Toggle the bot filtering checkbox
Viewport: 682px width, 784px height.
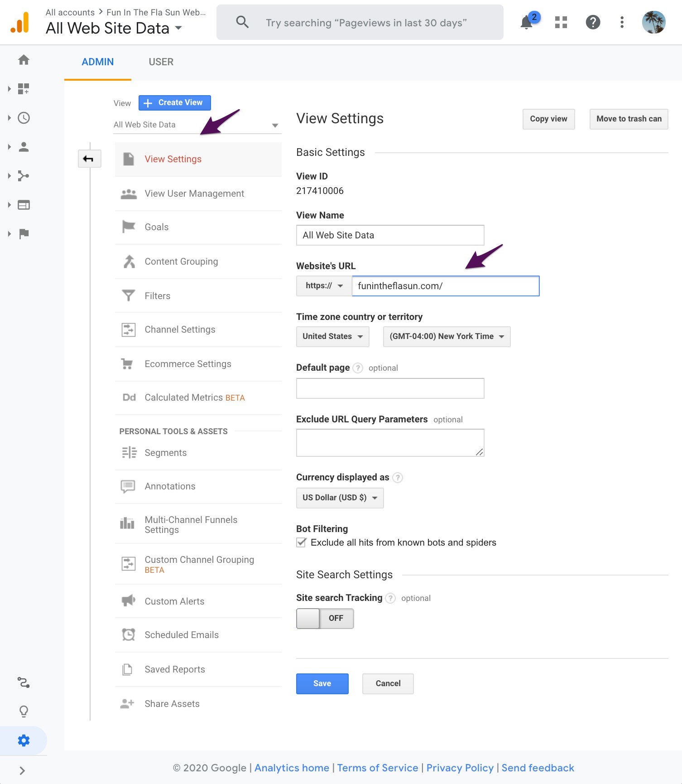[x=301, y=542]
